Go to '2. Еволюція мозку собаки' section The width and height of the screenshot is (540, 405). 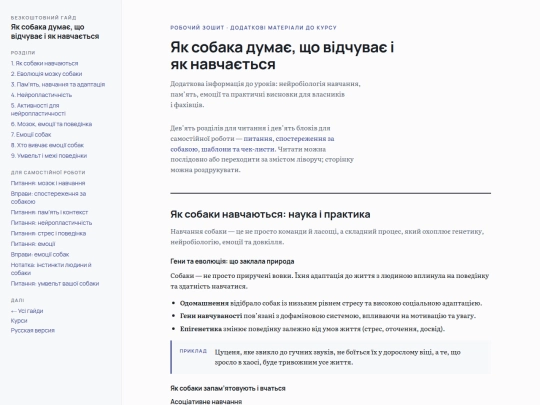click(x=46, y=74)
